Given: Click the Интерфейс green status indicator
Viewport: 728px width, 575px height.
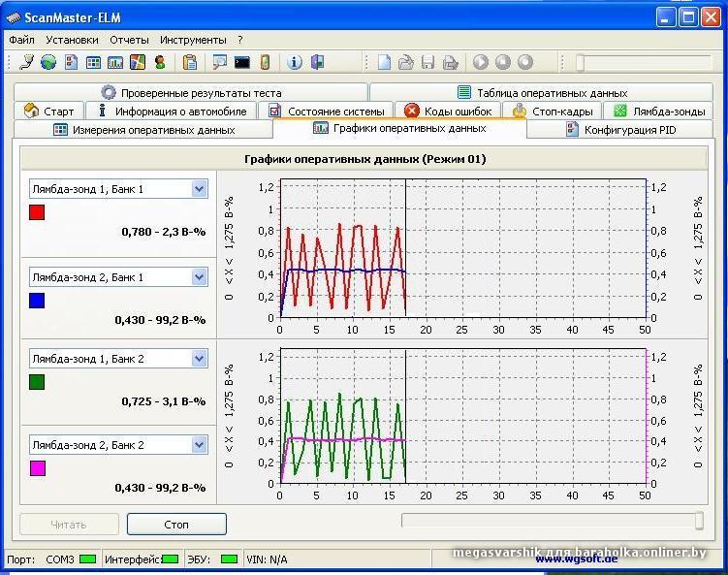Looking at the screenshot, I should 170,559.
